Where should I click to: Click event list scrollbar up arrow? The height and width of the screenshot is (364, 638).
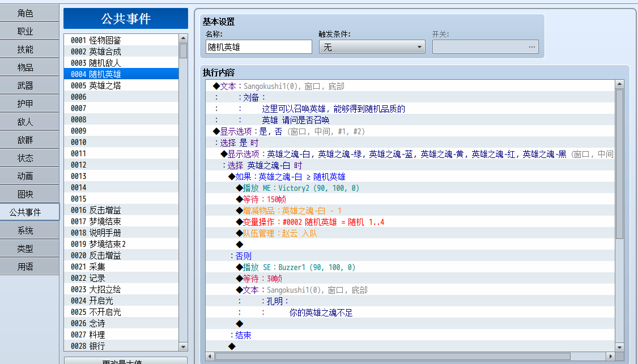click(183, 38)
